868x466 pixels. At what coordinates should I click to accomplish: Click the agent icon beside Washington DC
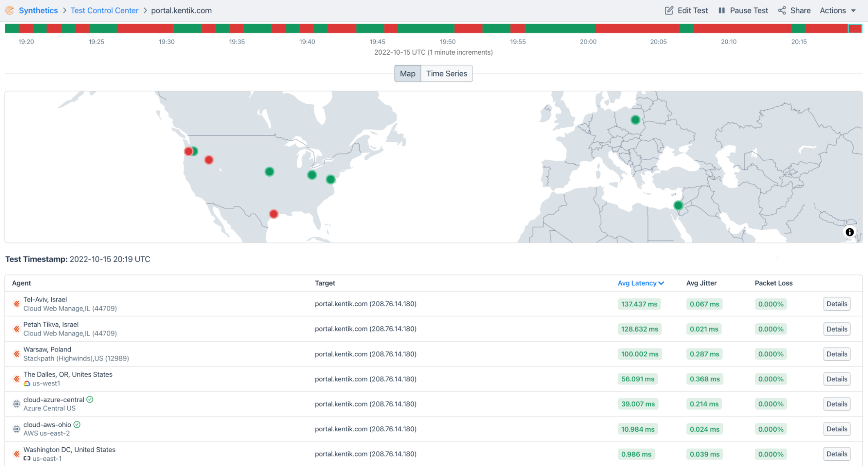pyautogui.click(x=17, y=454)
